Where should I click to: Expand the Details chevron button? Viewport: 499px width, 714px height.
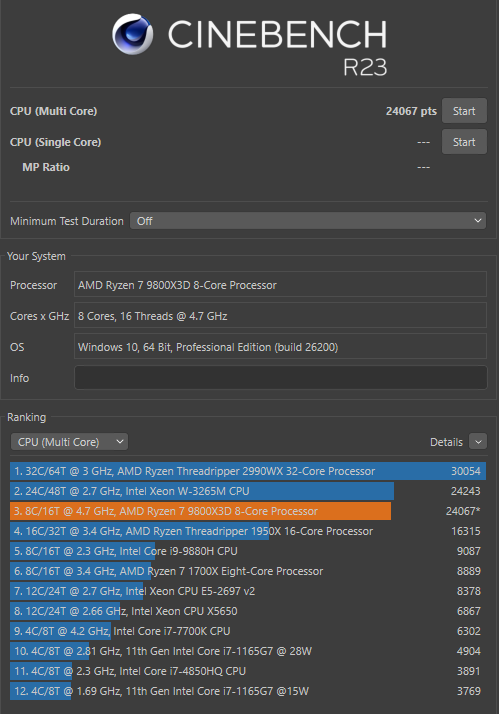478,442
